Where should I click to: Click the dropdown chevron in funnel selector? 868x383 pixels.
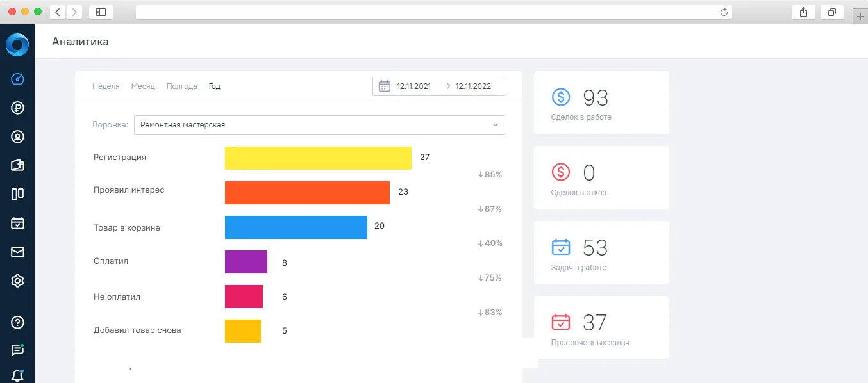[x=496, y=125]
